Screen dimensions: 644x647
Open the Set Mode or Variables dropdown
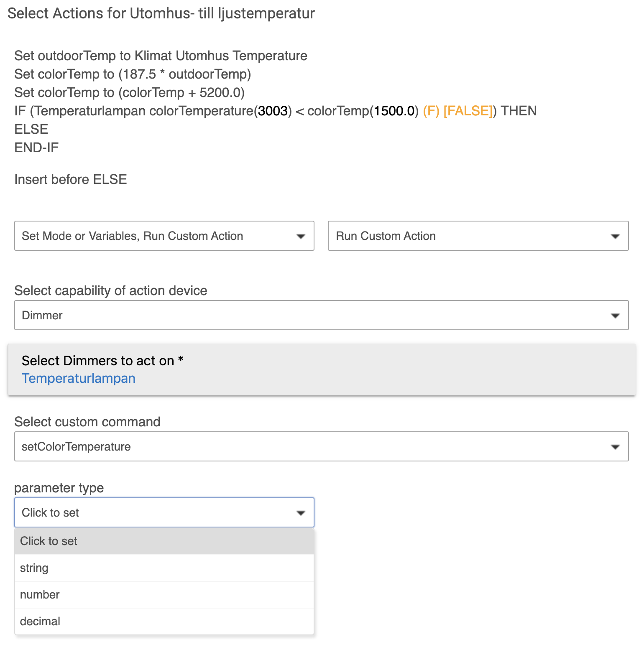pyautogui.click(x=164, y=236)
